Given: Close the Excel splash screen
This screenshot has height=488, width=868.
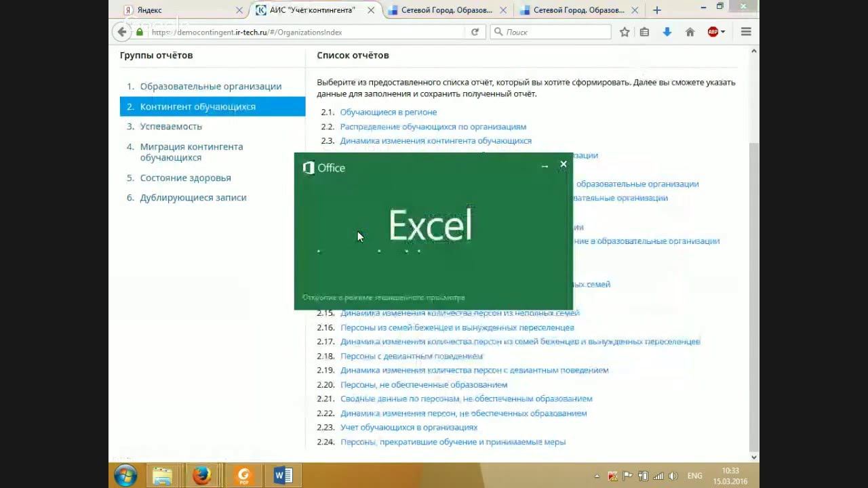Looking at the screenshot, I should pyautogui.click(x=563, y=164).
